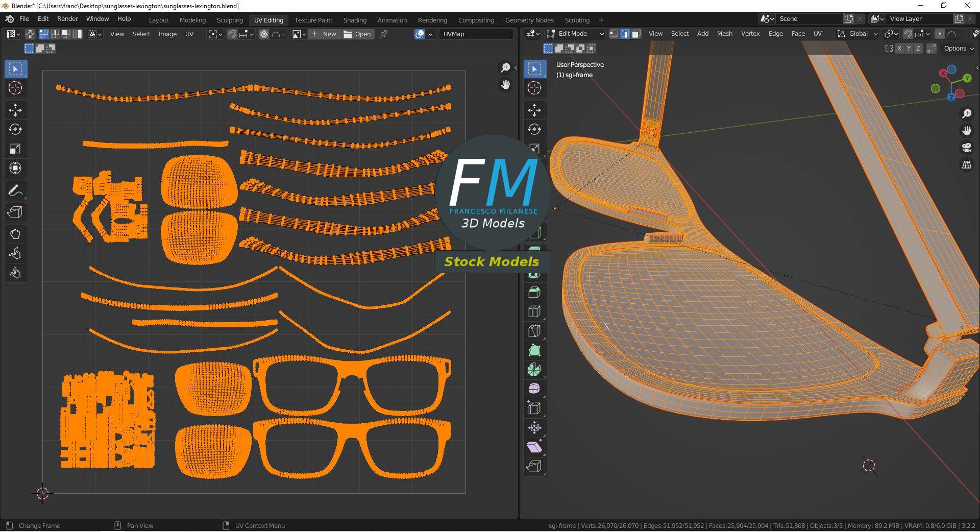Click the UVMap name field
Image resolution: width=980 pixels, height=532 pixels.
point(476,34)
